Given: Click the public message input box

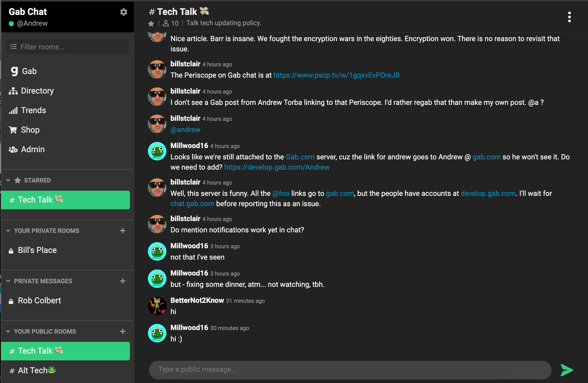Looking at the screenshot, I should pyautogui.click(x=350, y=370).
